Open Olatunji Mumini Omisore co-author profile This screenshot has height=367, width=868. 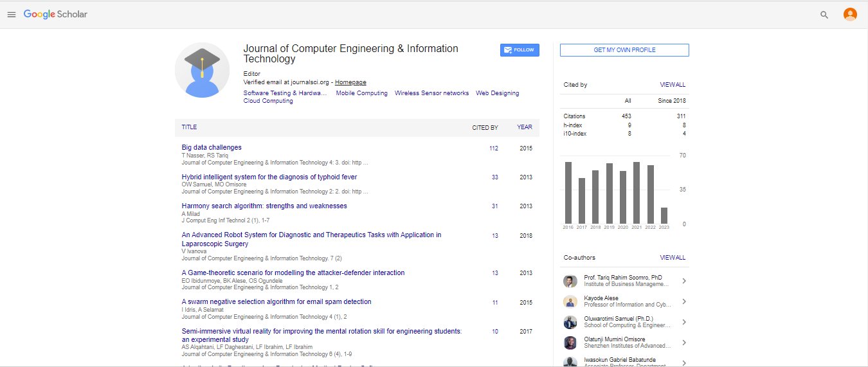tap(614, 339)
